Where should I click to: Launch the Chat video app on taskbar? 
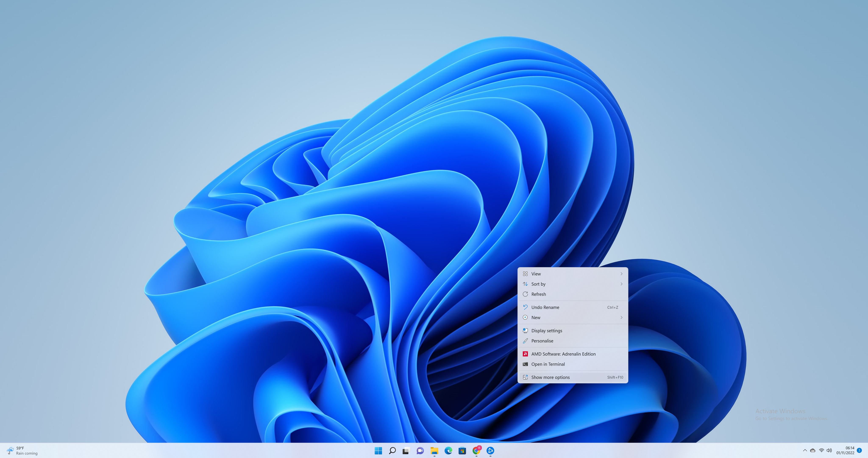(x=420, y=451)
